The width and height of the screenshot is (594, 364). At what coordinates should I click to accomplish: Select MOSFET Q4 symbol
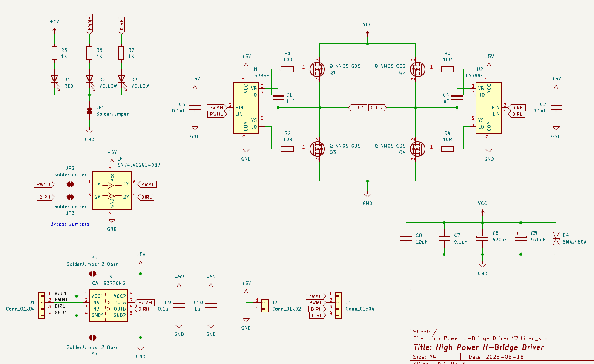pos(417,149)
